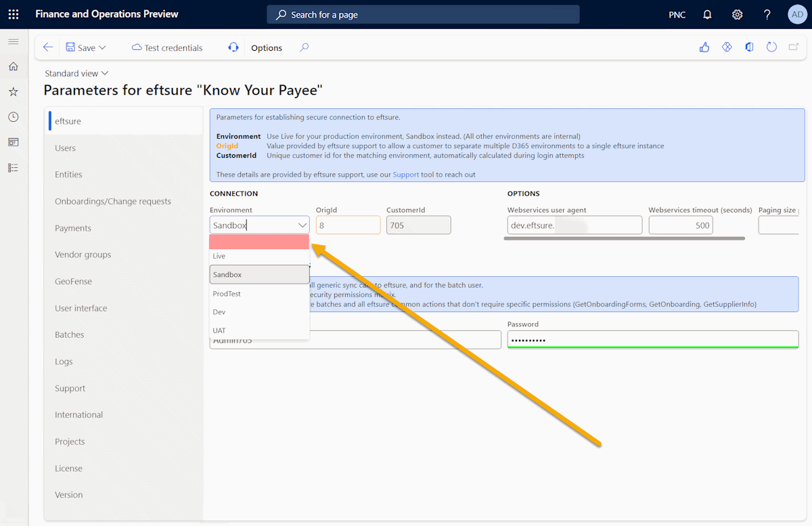Select the Logs tab
The image size is (812, 526).
pyautogui.click(x=124, y=361)
